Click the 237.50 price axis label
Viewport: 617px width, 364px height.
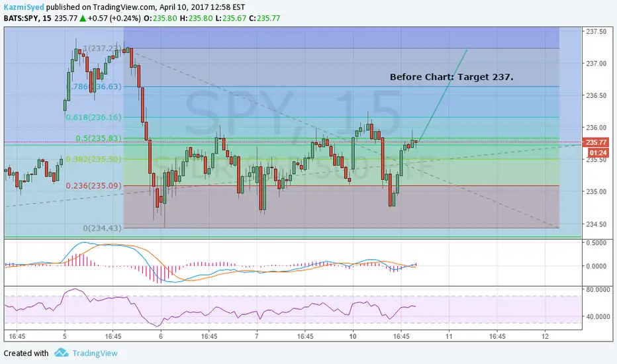pos(596,32)
